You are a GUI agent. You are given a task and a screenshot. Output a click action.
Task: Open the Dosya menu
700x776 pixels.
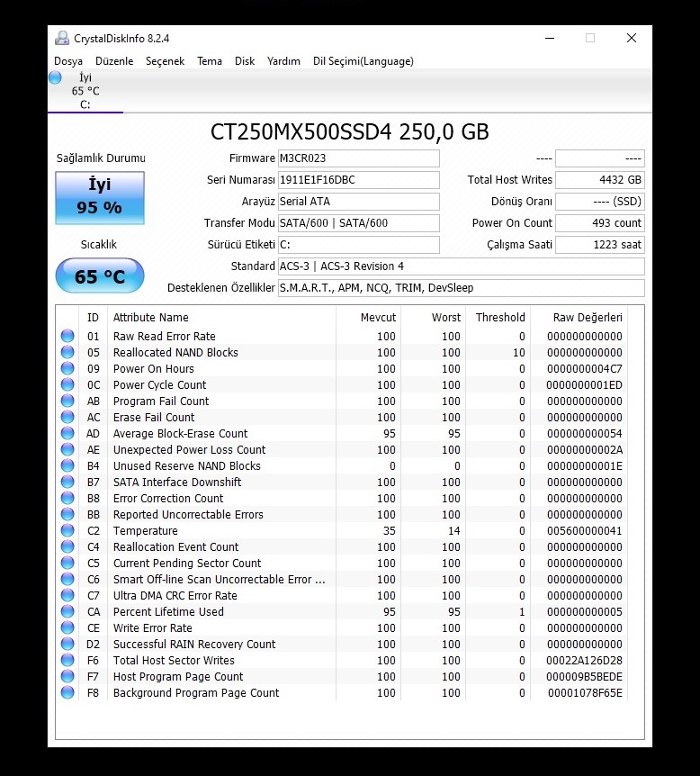click(68, 61)
